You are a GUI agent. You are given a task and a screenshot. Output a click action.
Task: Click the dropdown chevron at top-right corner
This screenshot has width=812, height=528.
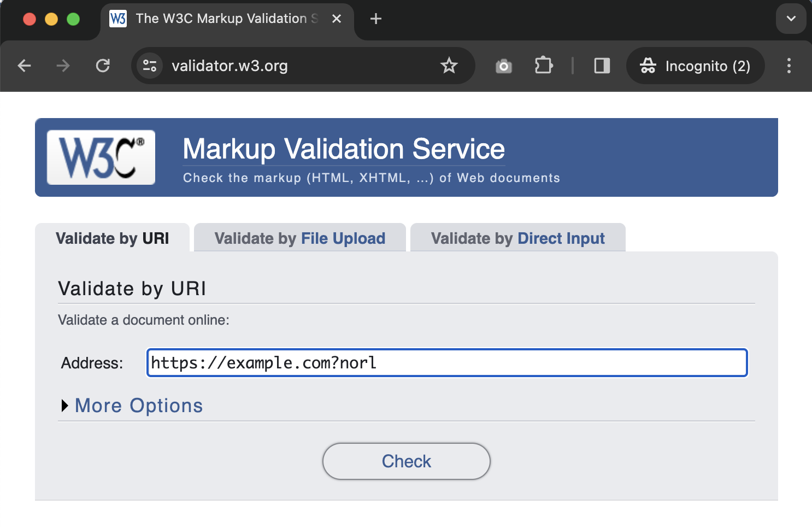tap(791, 19)
